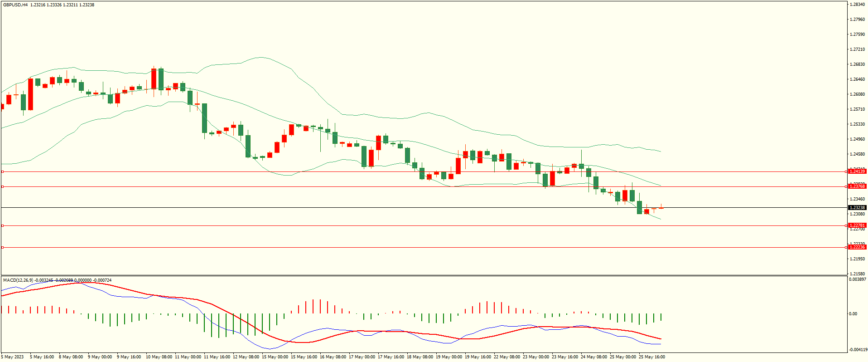Click the 23 May 16:00 time axis label
This screenshot has width=868, height=362.
tap(564, 357)
